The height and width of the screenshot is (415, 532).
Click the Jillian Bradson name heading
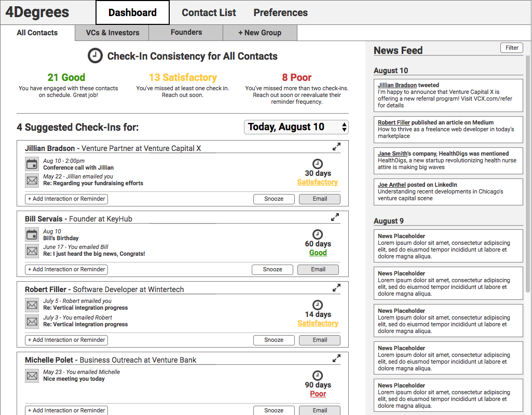49,148
